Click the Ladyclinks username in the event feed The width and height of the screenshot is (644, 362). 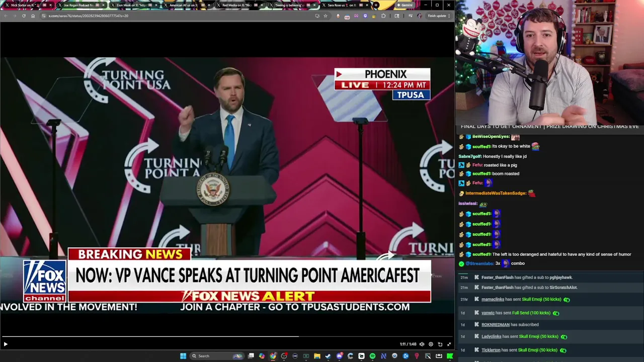pyautogui.click(x=491, y=336)
